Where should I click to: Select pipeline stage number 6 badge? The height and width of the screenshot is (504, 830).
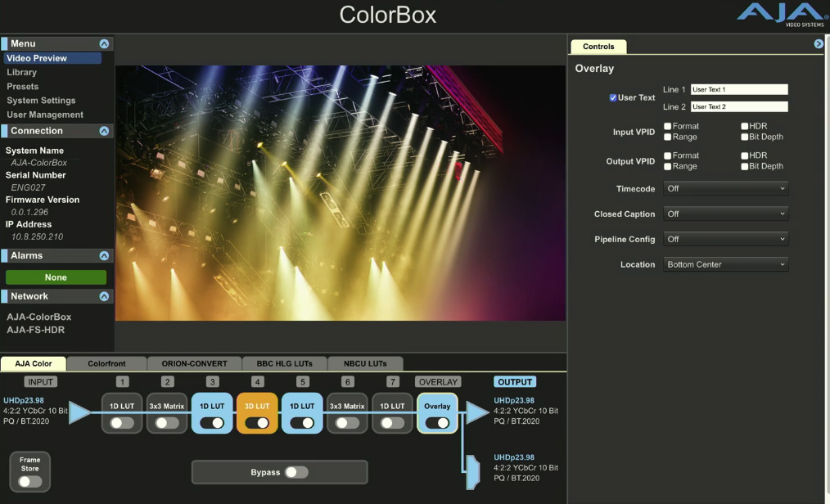(347, 382)
